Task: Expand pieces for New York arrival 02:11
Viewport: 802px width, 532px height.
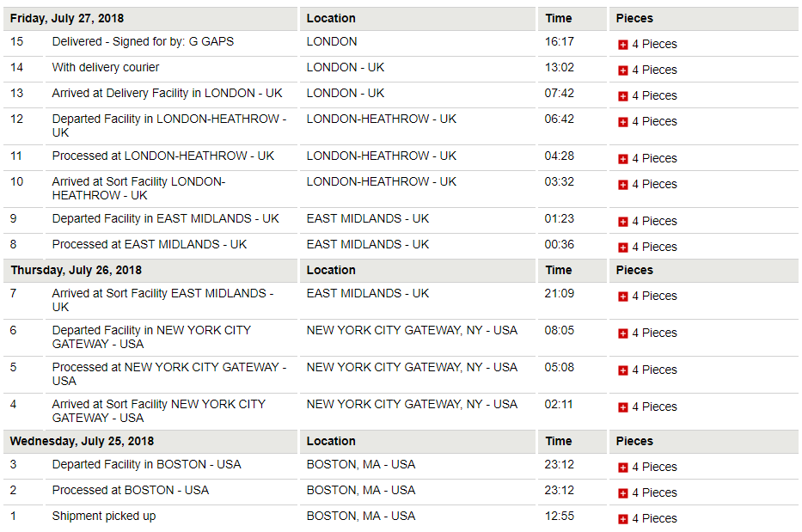Action: (622, 407)
